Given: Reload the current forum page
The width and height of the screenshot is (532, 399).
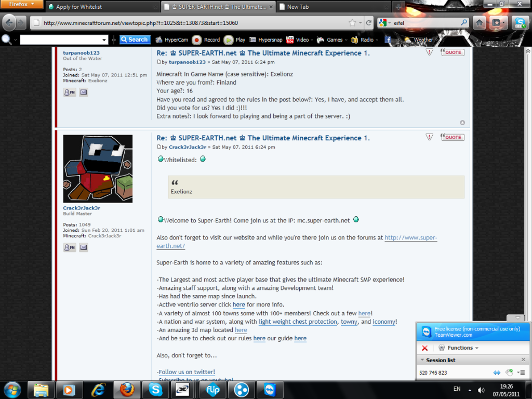Looking at the screenshot, I should 368,23.
